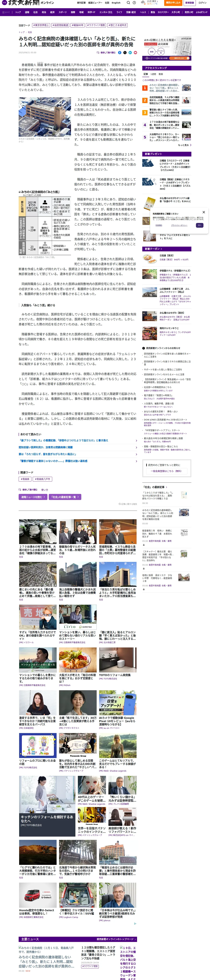The width and height of the screenshot is (210, 980).
Task: Select the #東京世界陸上 keyword tag
Action: [41, 25]
